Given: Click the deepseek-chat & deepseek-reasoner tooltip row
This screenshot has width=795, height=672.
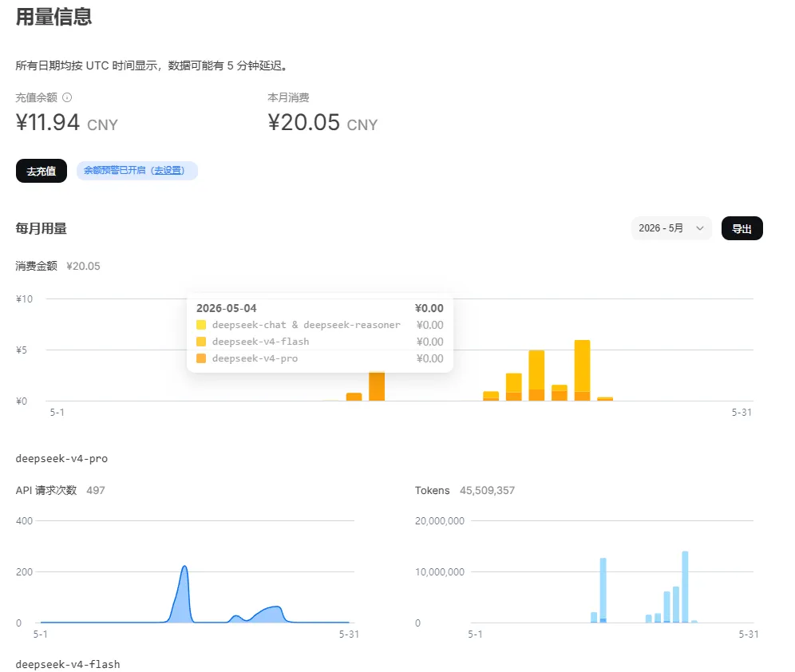Looking at the screenshot, I should [319, 325].
